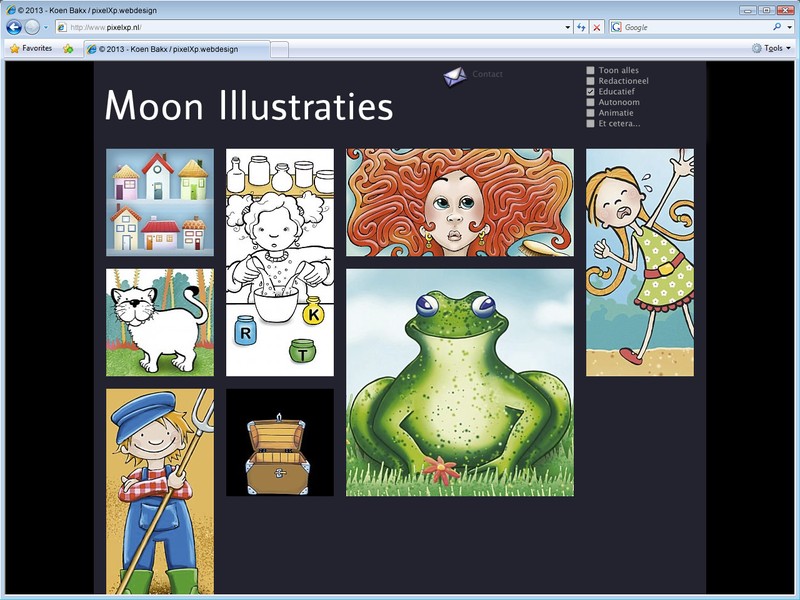
Task: Refresh the page with the refresh icon
Action: pos(581,27)
